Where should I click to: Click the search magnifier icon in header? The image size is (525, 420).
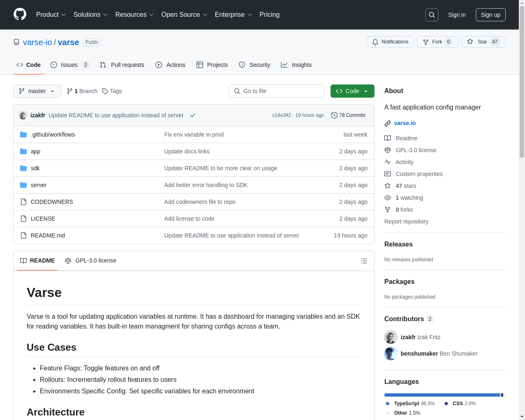coord(432,15)
